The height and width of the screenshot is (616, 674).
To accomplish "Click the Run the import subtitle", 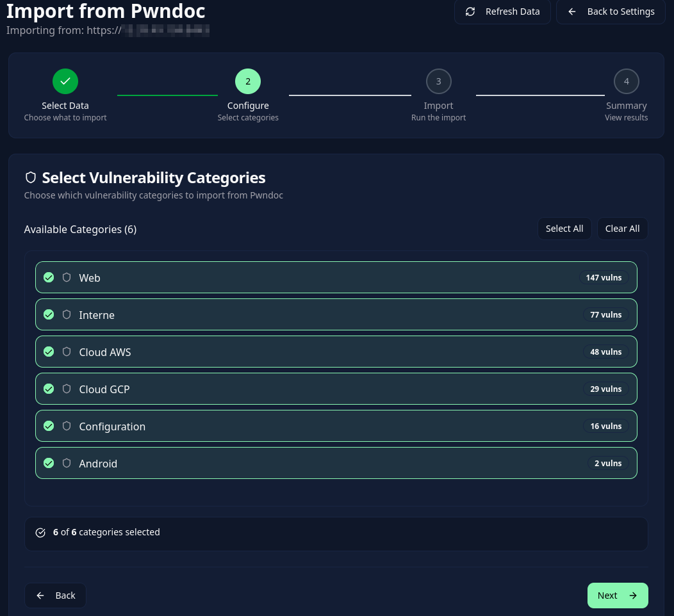I will coord(438,118).
